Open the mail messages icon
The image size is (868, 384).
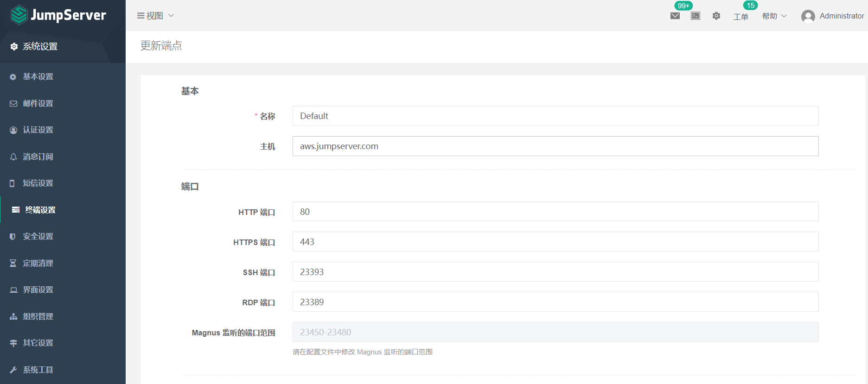click(x=675, y=16)
